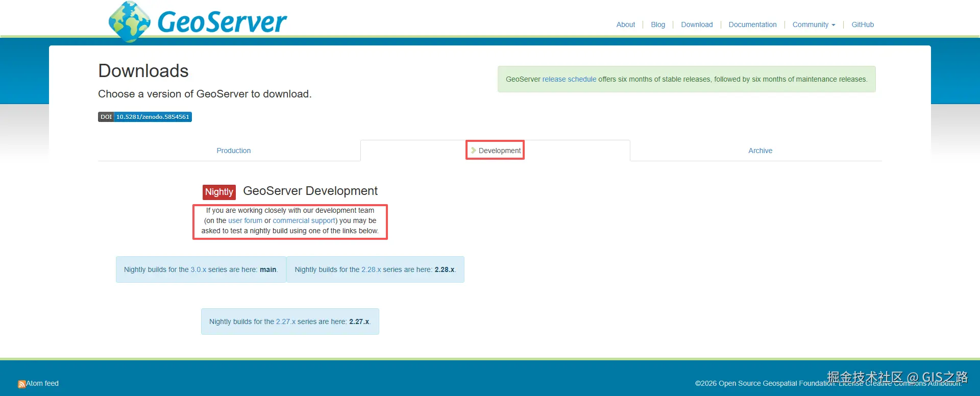Click the red Nightly badge
Viewport: 980px width, 396px height.
[219, 192]
